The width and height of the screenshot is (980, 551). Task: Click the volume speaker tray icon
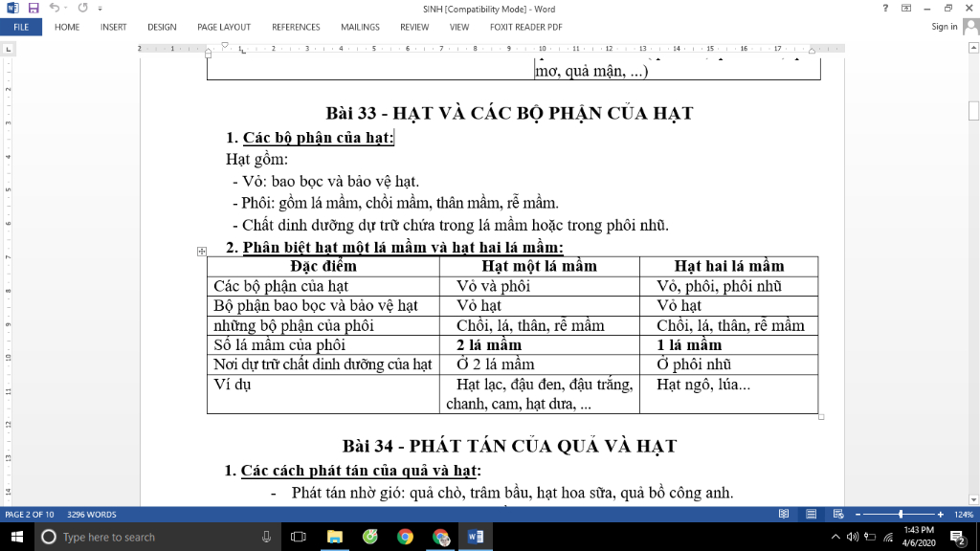click(x=853, y=537)
